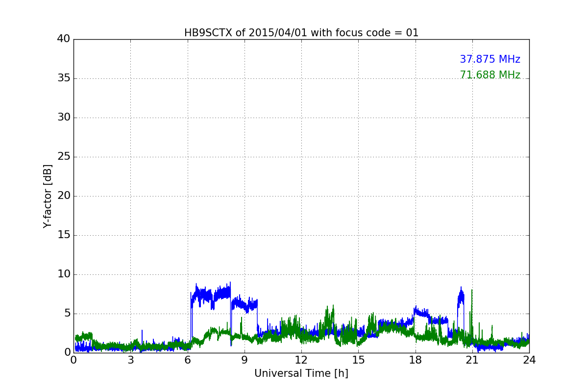Click the y-axis tick value 10
This screenshot has height=392, width=588.
pyautogui.click(x=64, y=274)
